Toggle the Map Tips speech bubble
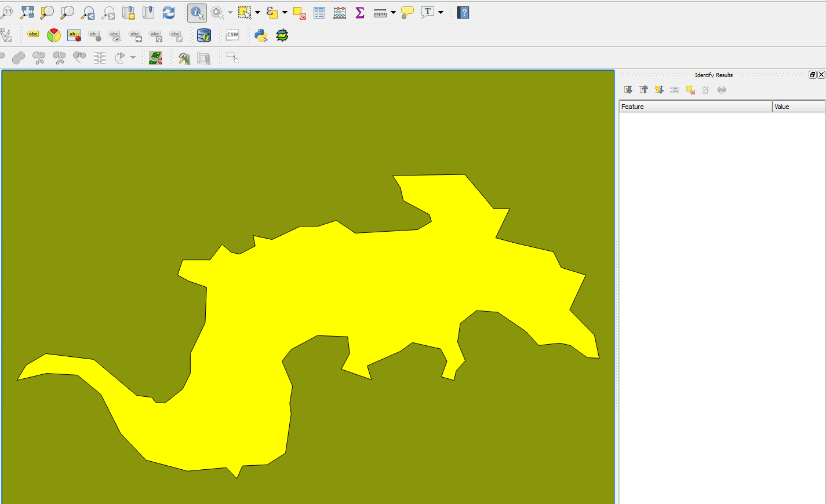The height and width of the screenshot is (504, 826). point(407,12)
